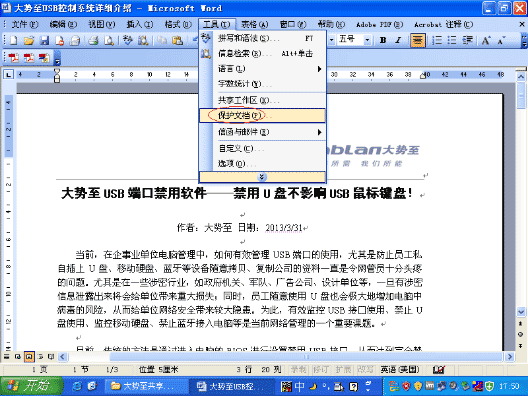Click the Open folder toolbar icon
The image size is (528, 396).
point(29,41)
